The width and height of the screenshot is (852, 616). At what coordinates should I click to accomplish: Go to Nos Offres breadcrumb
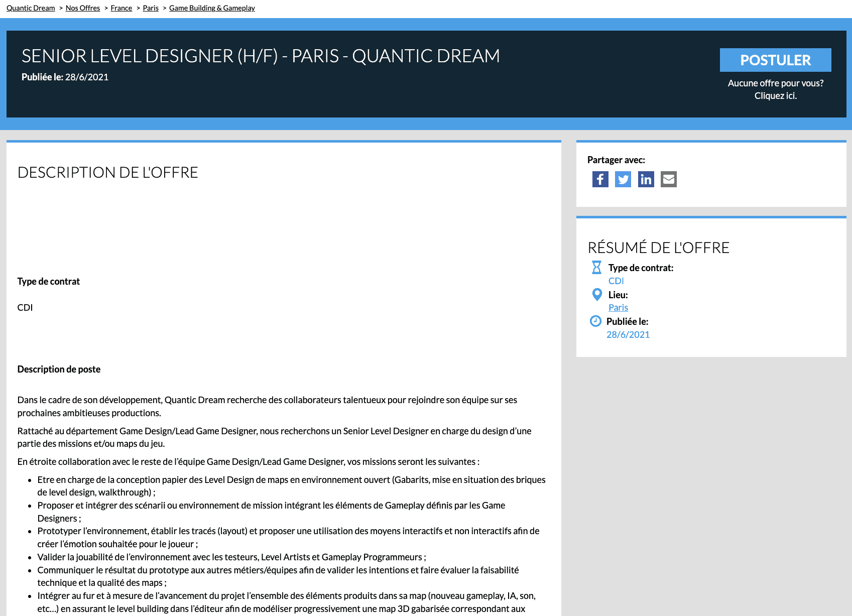click(83, 8)
